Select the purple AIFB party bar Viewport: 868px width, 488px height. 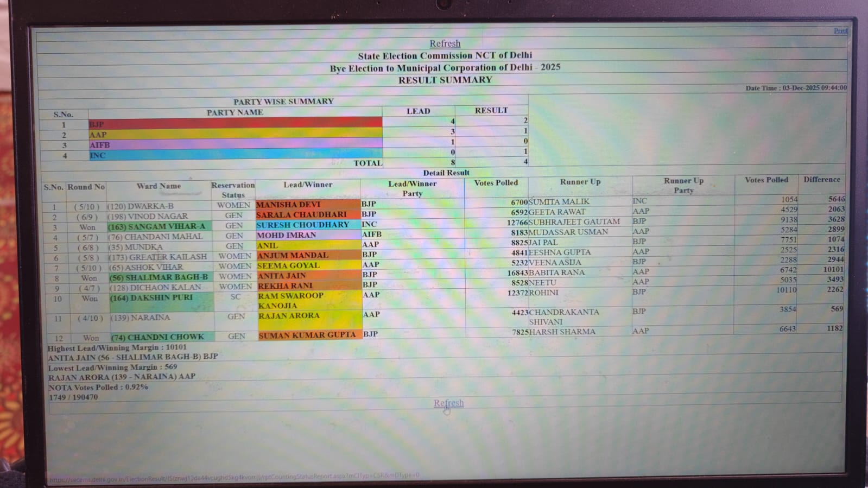coord(235,145)
